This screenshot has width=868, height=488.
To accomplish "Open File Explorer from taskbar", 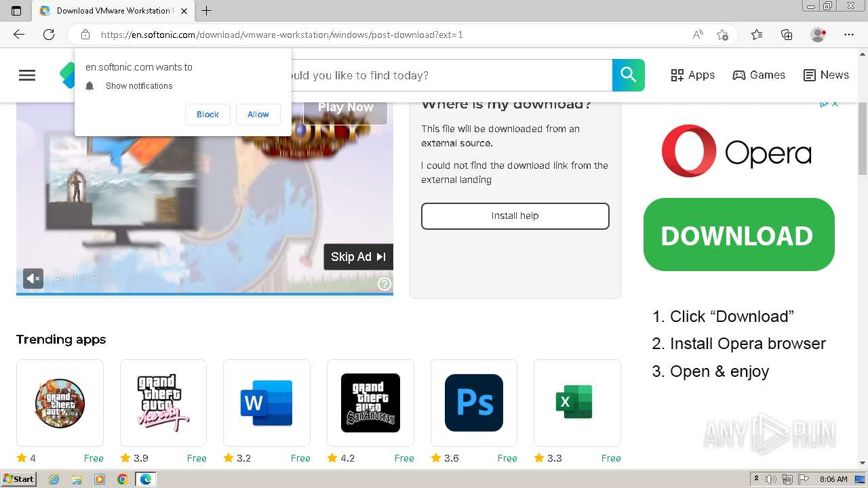I will [77, 479].
